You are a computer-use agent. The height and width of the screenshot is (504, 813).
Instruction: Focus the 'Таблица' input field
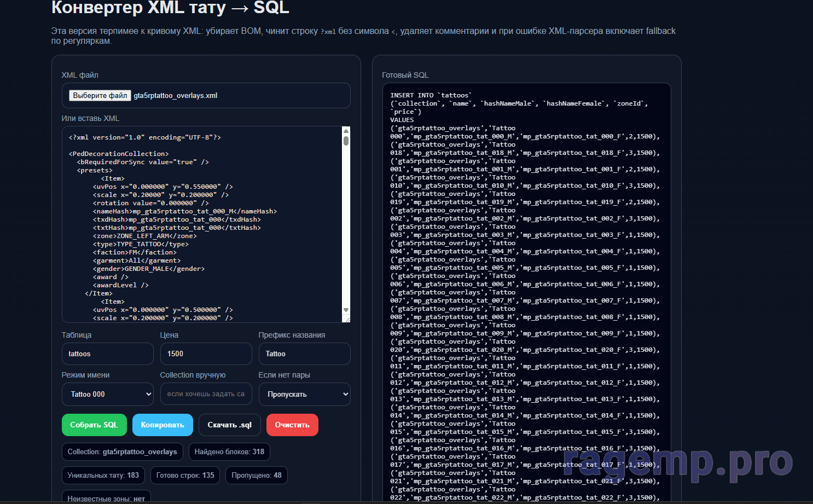(x=108, y=354)
